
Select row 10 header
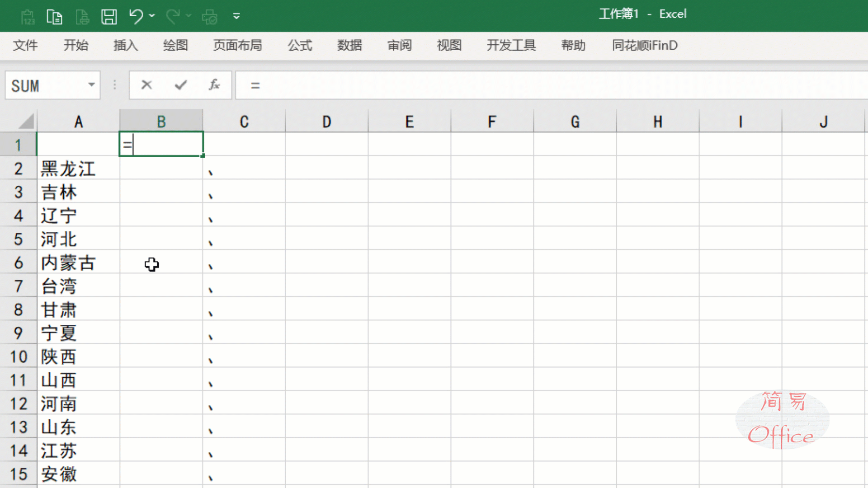click(x=18, y=356)
